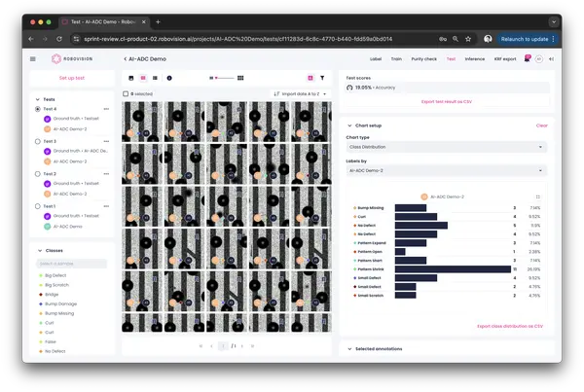The height and width of the screenshot is (392, 584).
Task: Open browser profile icon
Action: point(488,39)
